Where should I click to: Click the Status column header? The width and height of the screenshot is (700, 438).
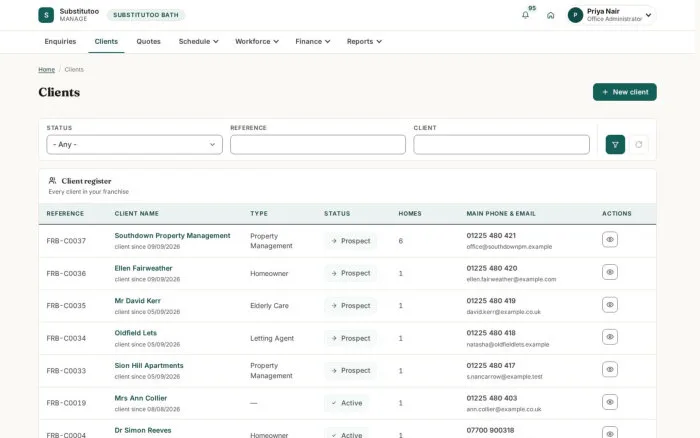pyautogui.click(x=337, y=214)
